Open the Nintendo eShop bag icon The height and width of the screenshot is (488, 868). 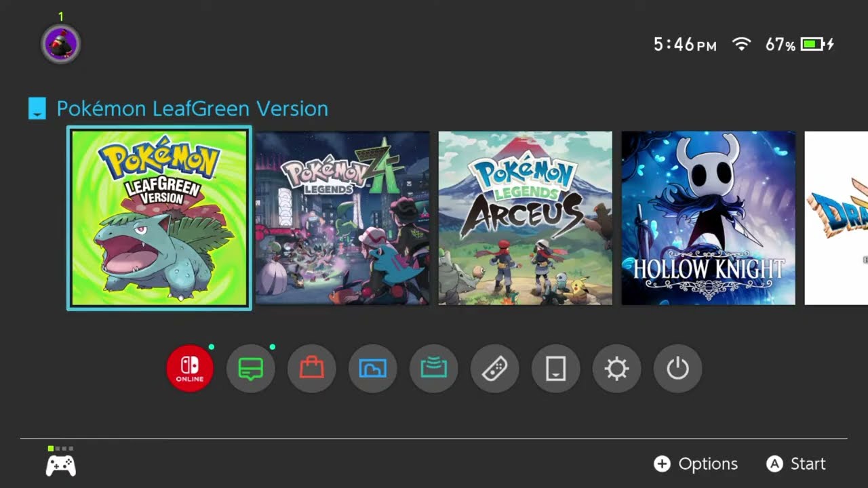312,369
